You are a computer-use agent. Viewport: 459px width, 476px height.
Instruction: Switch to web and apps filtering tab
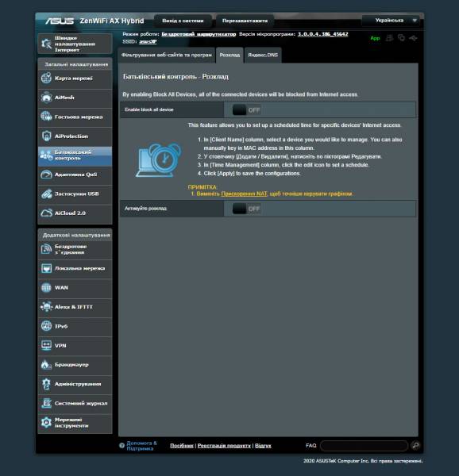point(167,55)
